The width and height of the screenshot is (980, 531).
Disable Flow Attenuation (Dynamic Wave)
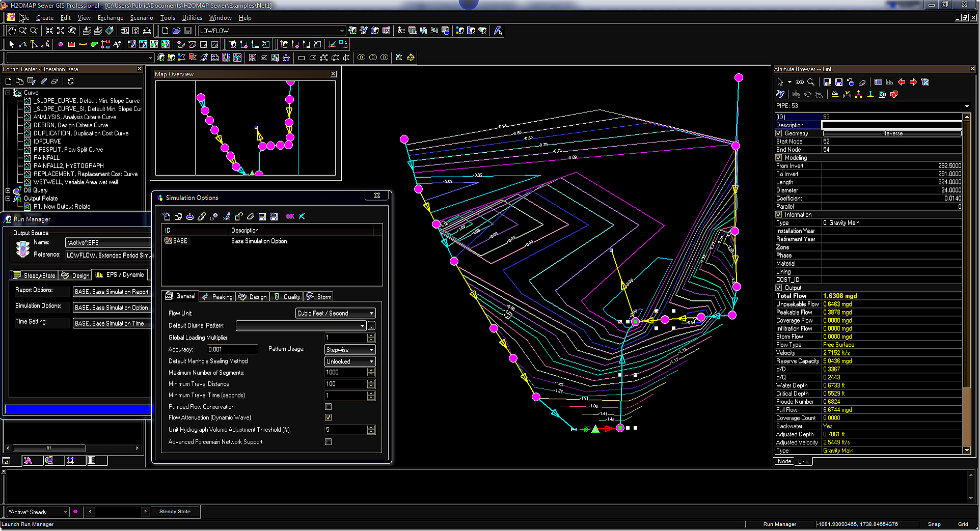click(328, 417)
